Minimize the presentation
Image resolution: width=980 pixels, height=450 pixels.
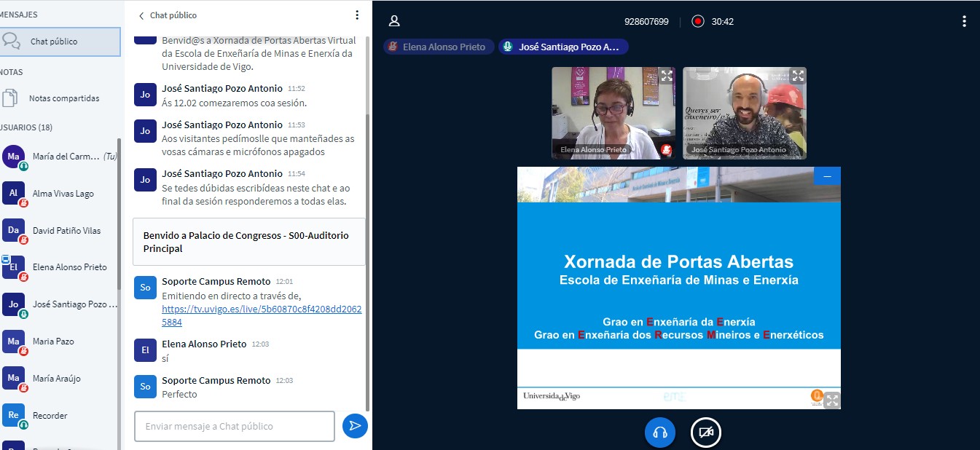[827, 176]
